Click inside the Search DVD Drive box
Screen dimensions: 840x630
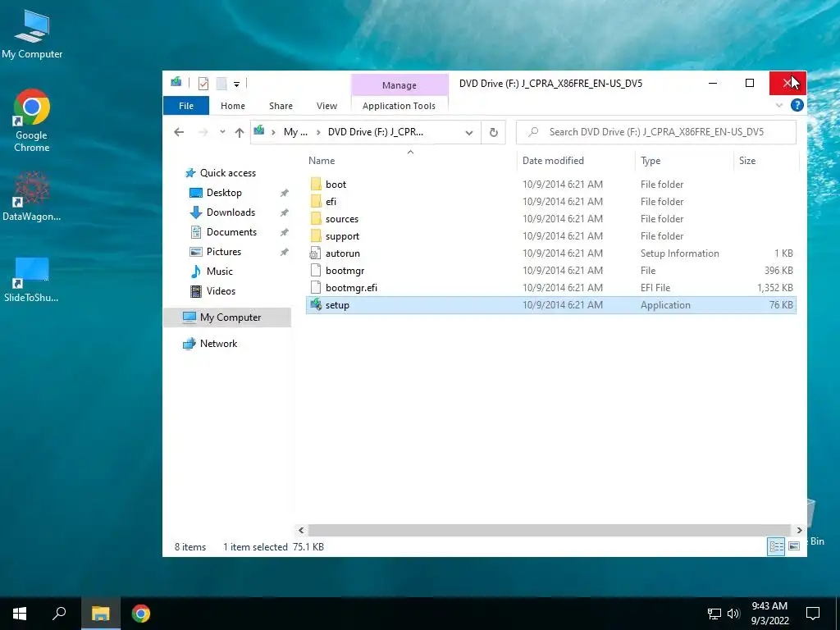point(655,132)
